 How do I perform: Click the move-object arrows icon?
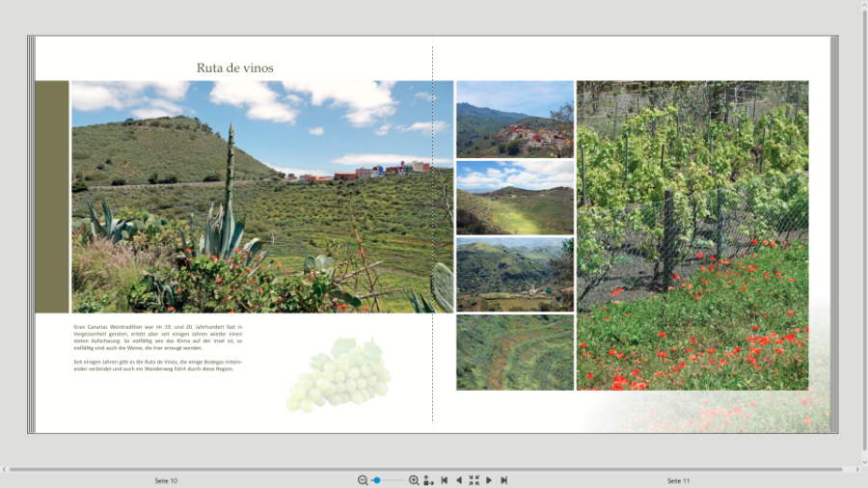[428, 480]
